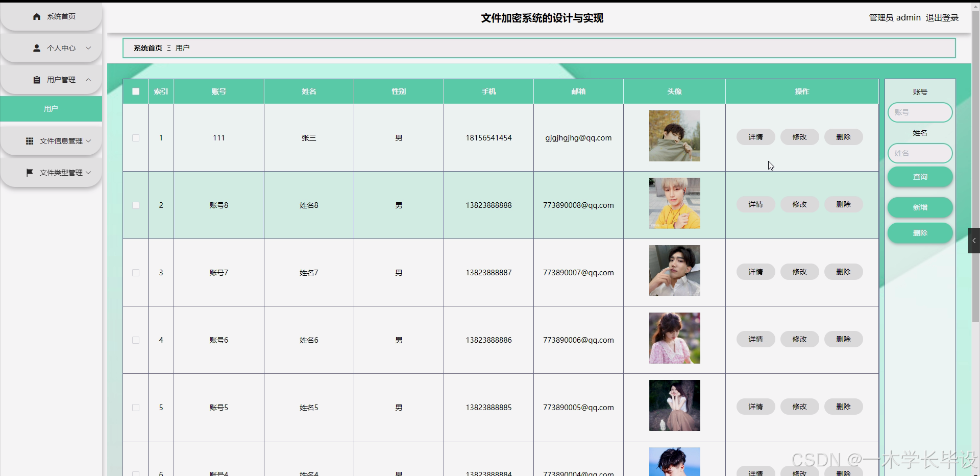The height and width of the screenshot is (476, 980).
Task: Collapse the 用户管理 section
Action: [88, 80]
